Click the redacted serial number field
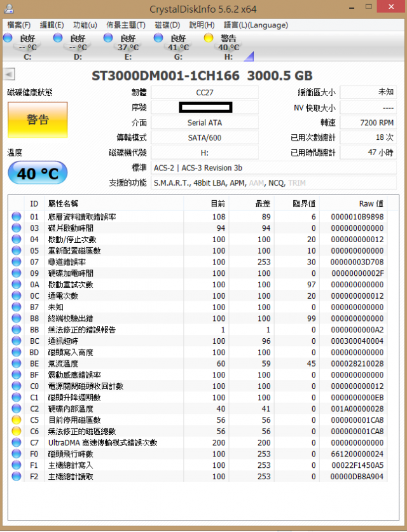Screen dimensions: 407x532 coord(205,107)
